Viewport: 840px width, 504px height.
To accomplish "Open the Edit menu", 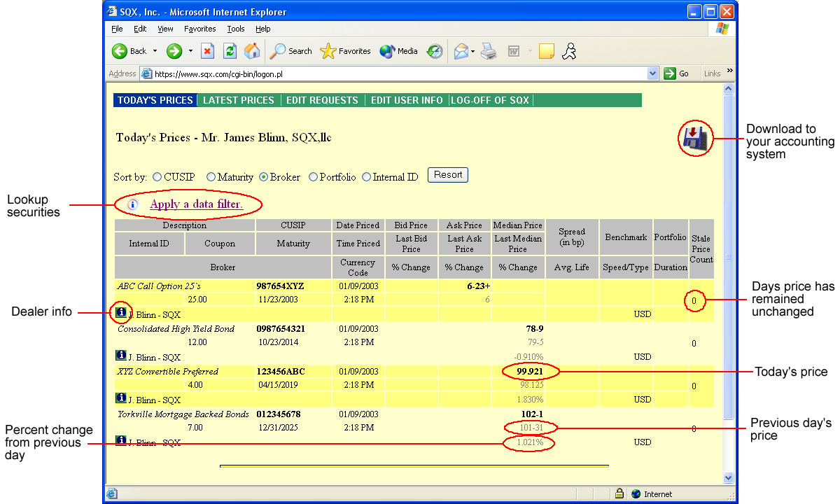I will [x=140, y=29].
